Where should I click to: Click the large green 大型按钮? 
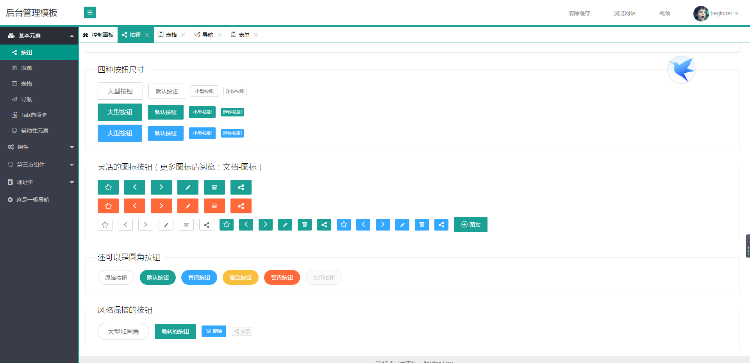point(120,112)
